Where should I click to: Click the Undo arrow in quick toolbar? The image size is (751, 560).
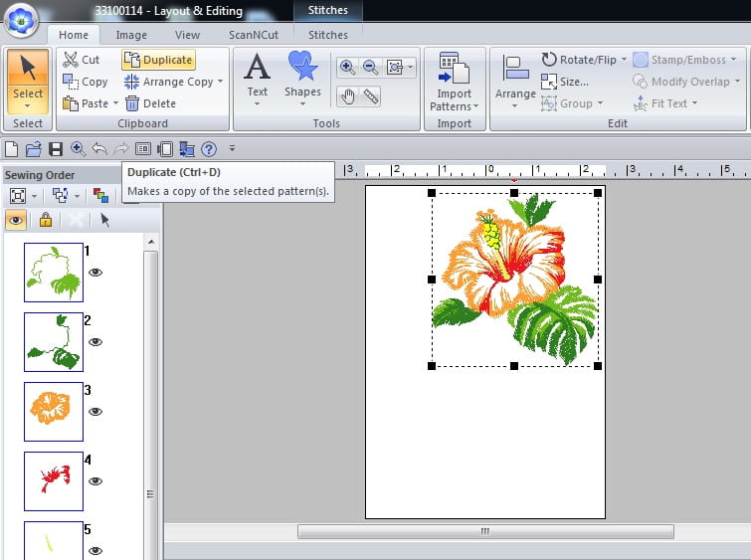pyautogui.click(x=98, y=149)
